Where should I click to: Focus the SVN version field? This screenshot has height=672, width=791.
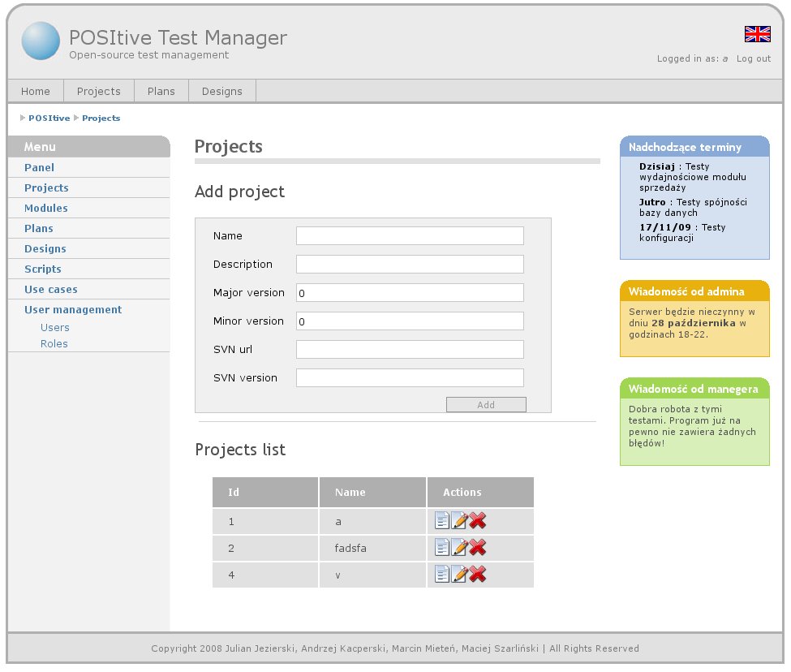tap(410, 378)
